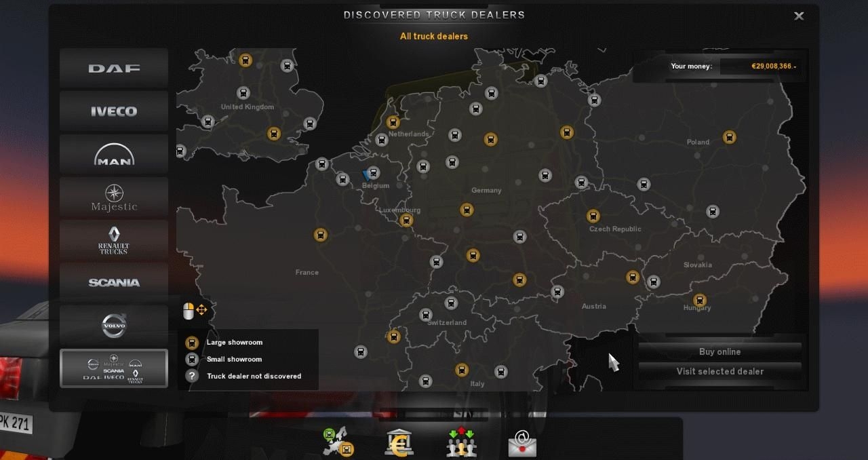868x460 pixels.
Task: Select large showroom in northern United Kingdom
Action: point(245,60)
